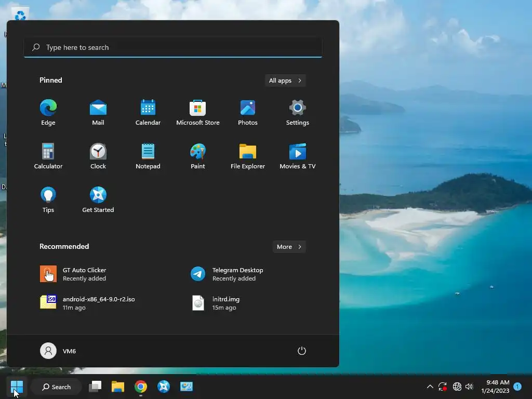Launch the Clock app
532x399 pixels.
click(x=98, y=156)
